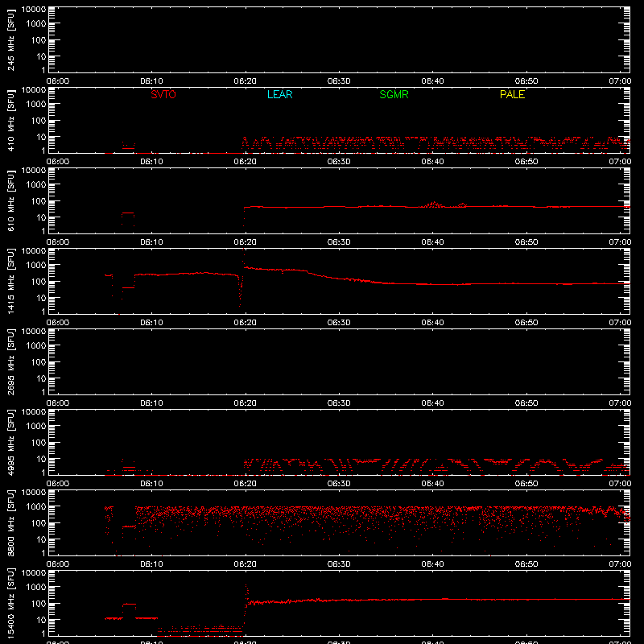Click the 10000 tick of the 8800 MHz panel
The width and height of the screenshot is (644, 644).
[34, 493]
